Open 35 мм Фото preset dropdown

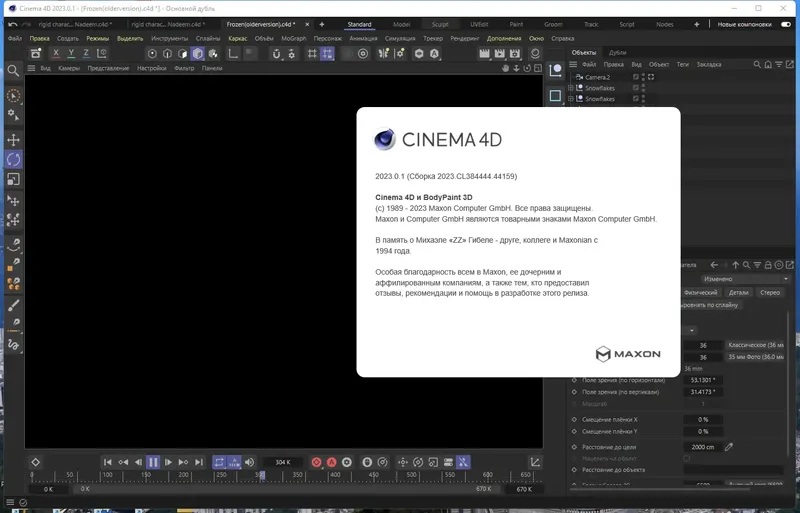[x=756, y=357]
